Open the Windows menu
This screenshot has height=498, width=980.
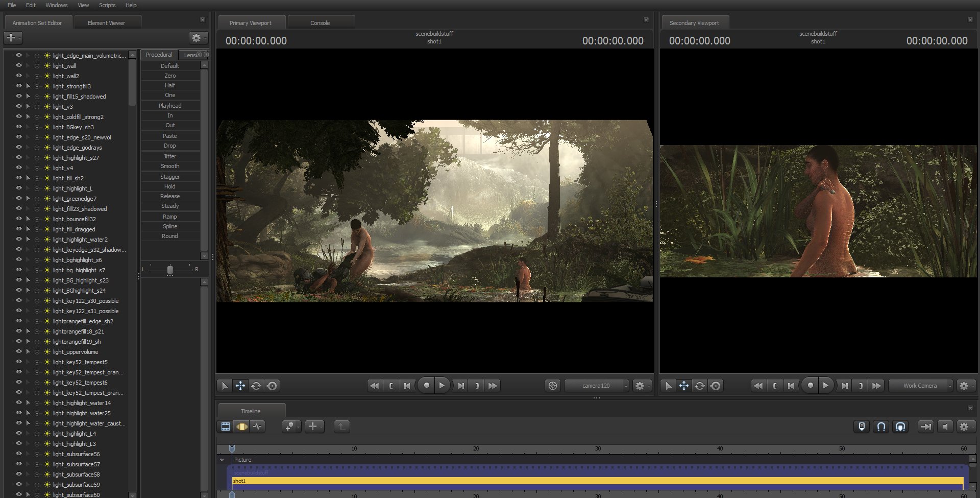(57, 5)
